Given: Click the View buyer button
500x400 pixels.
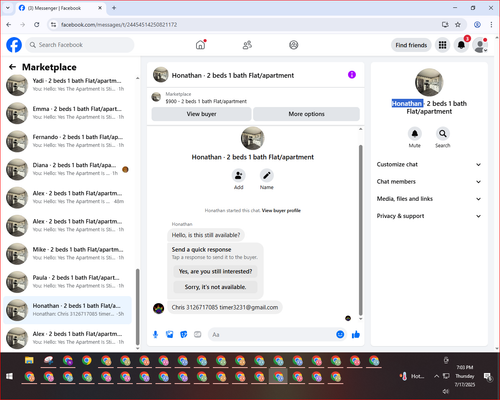Looking at the screenshot, I should click(201, 114).
